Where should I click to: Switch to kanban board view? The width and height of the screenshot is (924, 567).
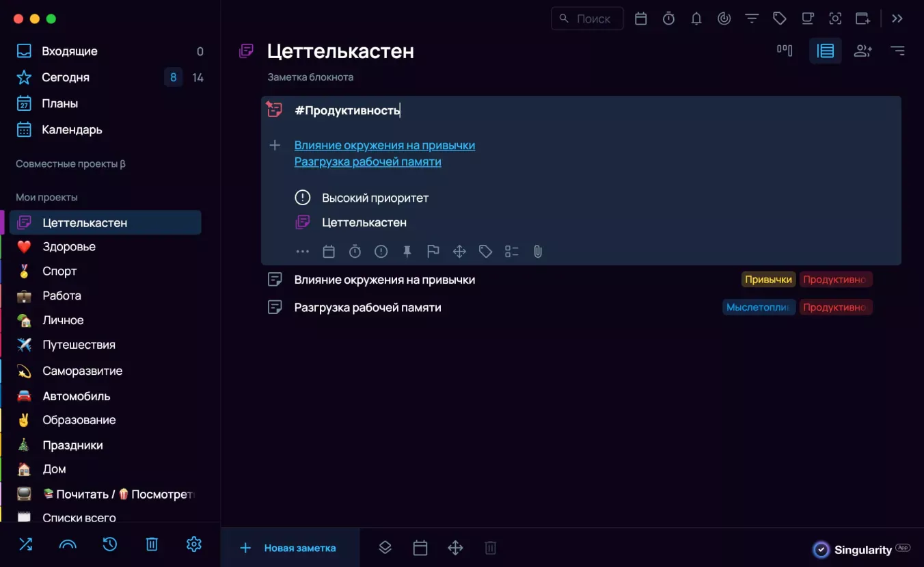(785, 50)
